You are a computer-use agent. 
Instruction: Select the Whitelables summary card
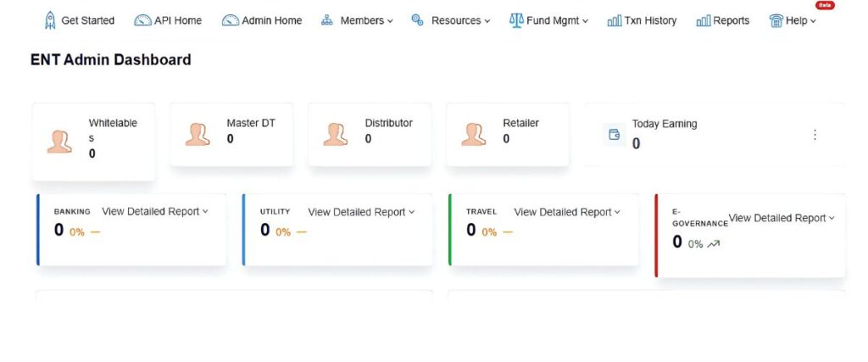pyautogui.click(x=93, y=141)
